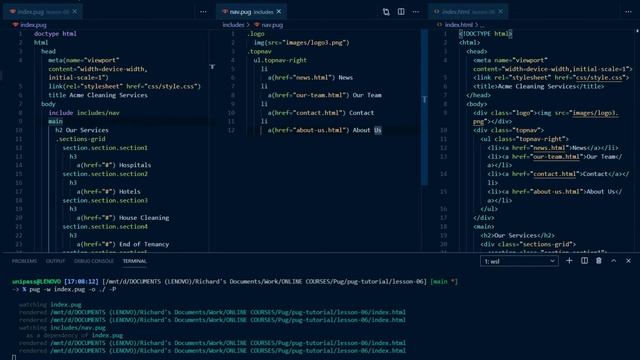Viewport: 640px width, 360px height.
Task: Create a new terminal with the plus icon
Action: 569,261
